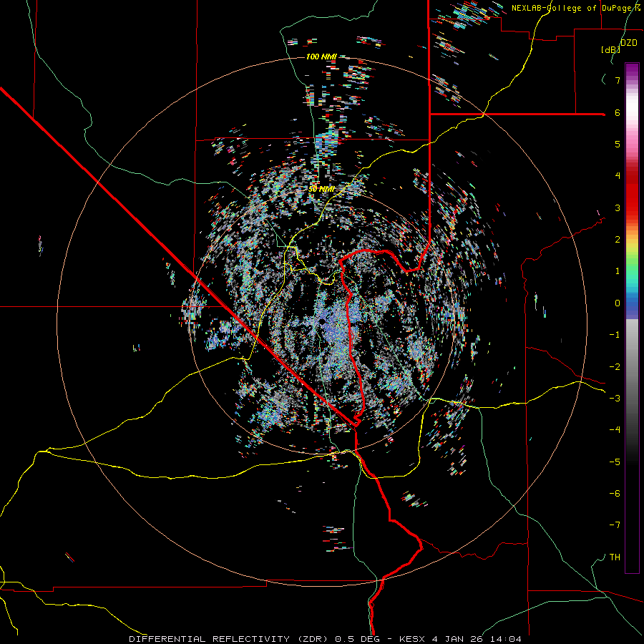Click the -6 dB scale value
644x644 pixels.
click(615, 493)
